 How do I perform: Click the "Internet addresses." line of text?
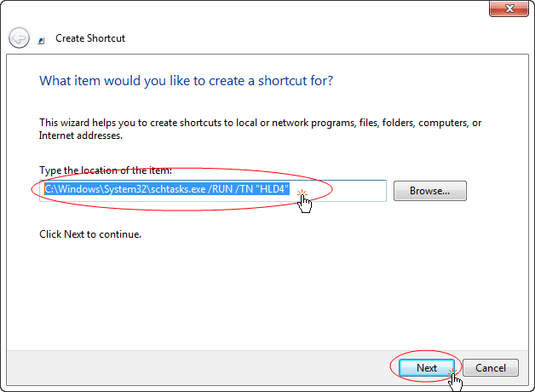[81, 135]
